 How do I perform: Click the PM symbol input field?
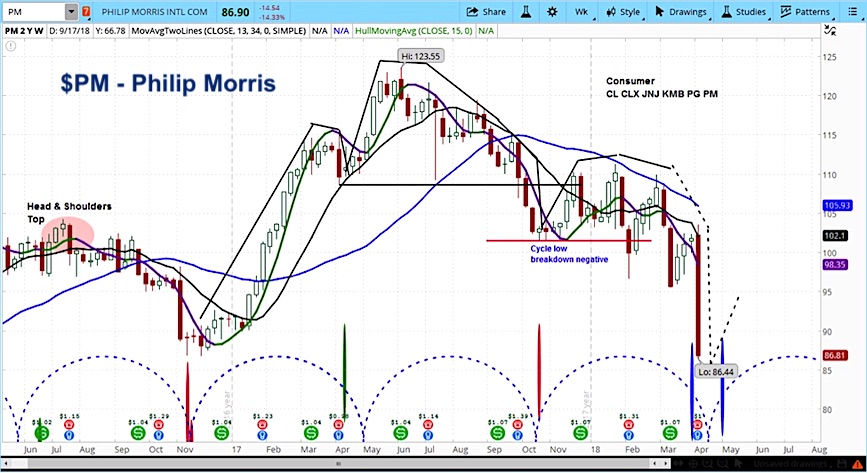pyautogui.click(x=33, y=12)
